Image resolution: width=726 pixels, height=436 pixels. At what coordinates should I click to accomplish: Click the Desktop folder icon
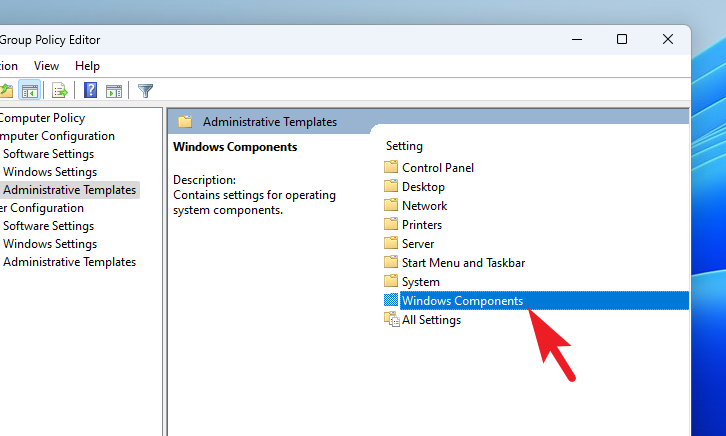(x=391, y=186)
